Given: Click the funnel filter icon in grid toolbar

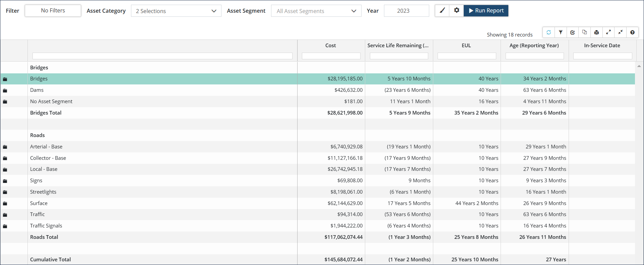Looking at the screenshot, I should [x=561, y=32].
